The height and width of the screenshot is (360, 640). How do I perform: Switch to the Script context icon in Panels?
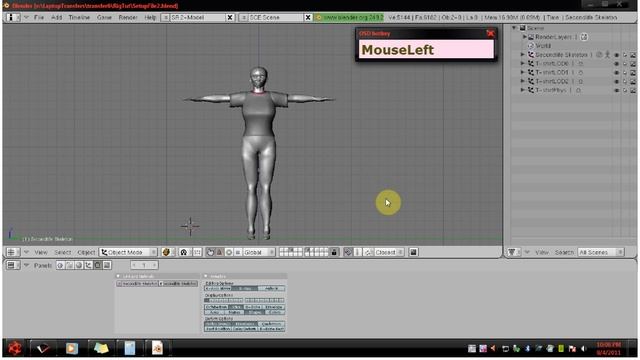point(69,265)
